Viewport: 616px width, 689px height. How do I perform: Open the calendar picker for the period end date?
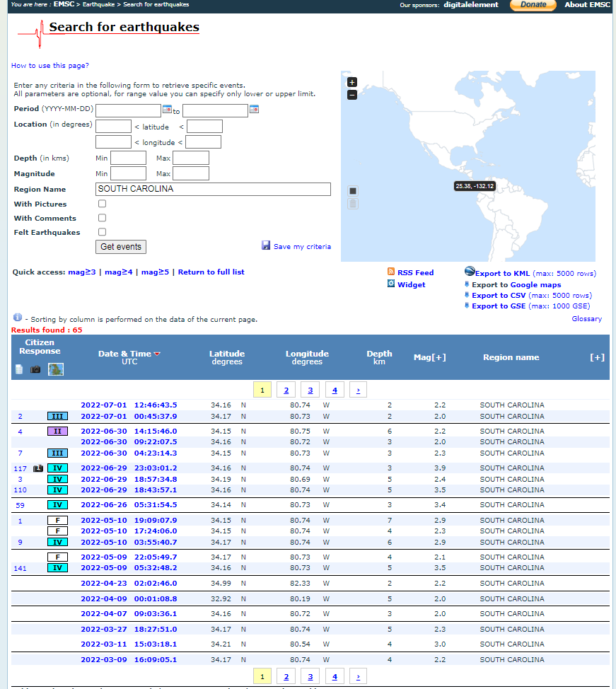pos(254,109)
